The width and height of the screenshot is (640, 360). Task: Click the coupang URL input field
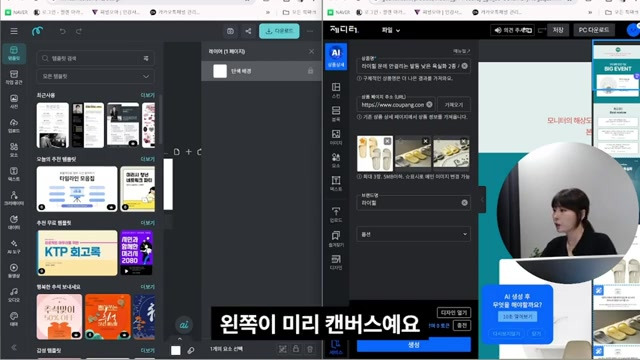(x=396, y=105)
